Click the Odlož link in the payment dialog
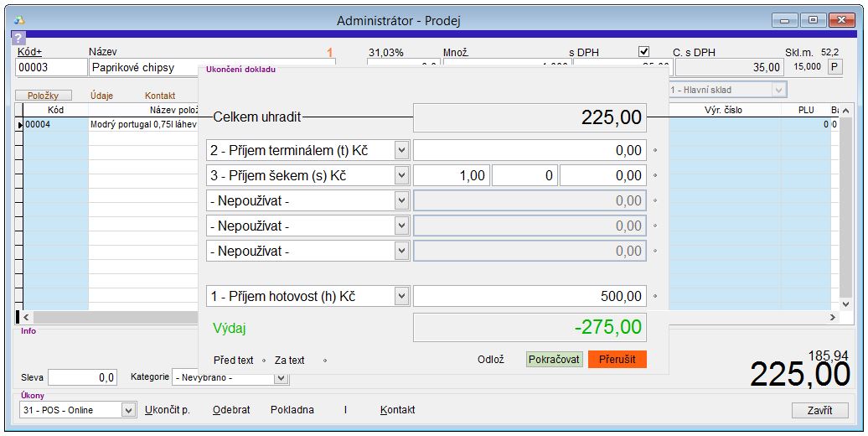 click(x=491, y=360)
